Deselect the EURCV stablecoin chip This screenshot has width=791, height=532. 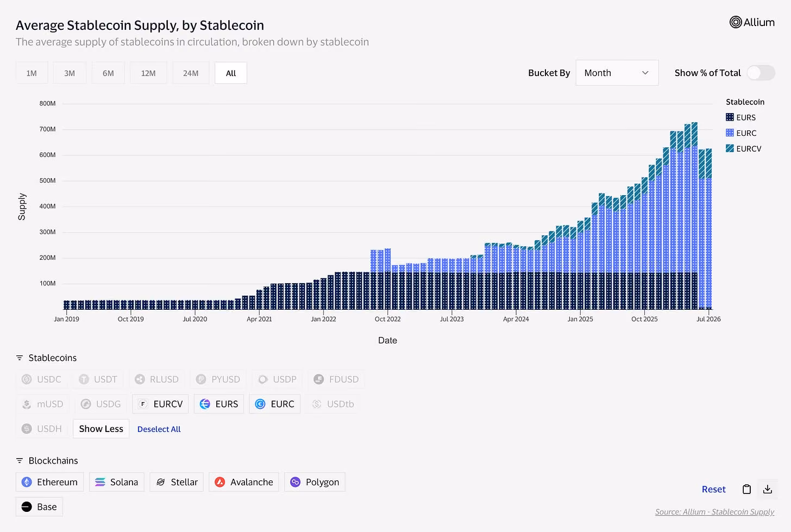160,404
